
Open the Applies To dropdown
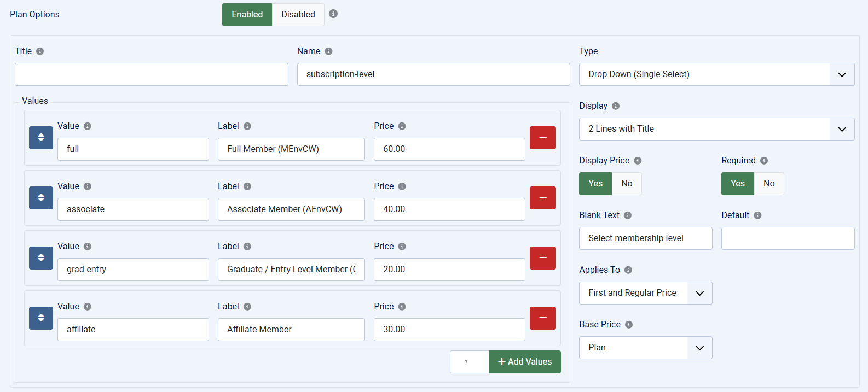[x=645, y=293]
